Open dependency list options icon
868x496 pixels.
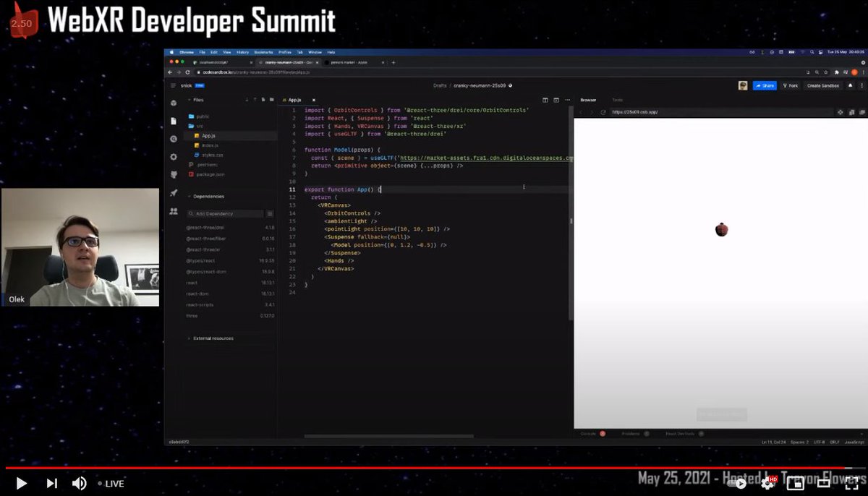click(271, 214)
